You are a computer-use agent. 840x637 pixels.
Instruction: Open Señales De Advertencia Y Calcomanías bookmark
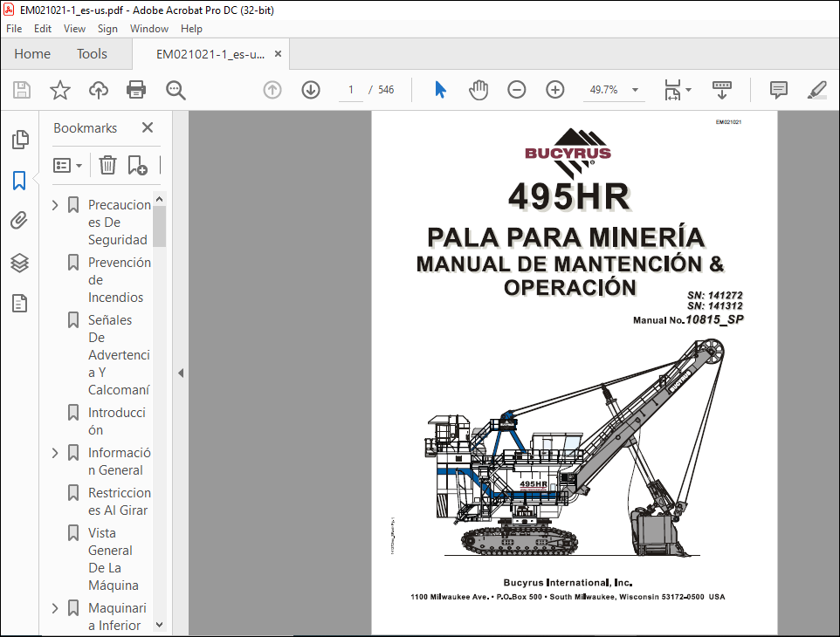tap(119, 355)
